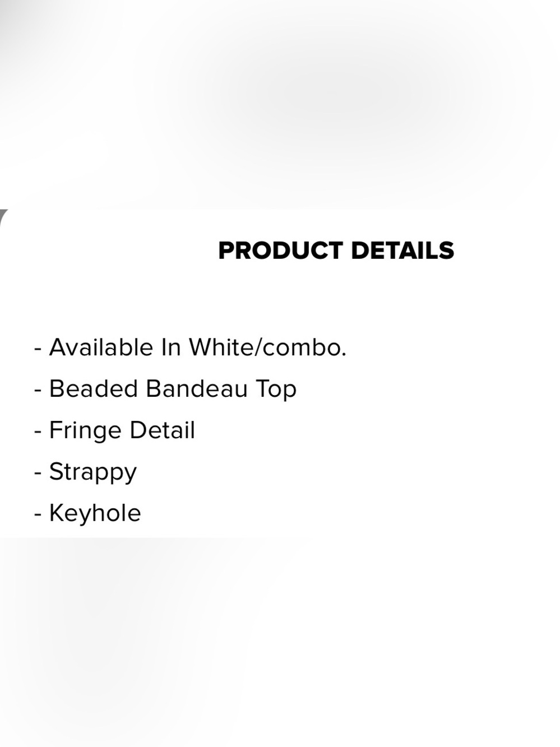Select the 'Available In White/combo.' line
The width and height of the screenshot is (560, 747).
[191, 347]
